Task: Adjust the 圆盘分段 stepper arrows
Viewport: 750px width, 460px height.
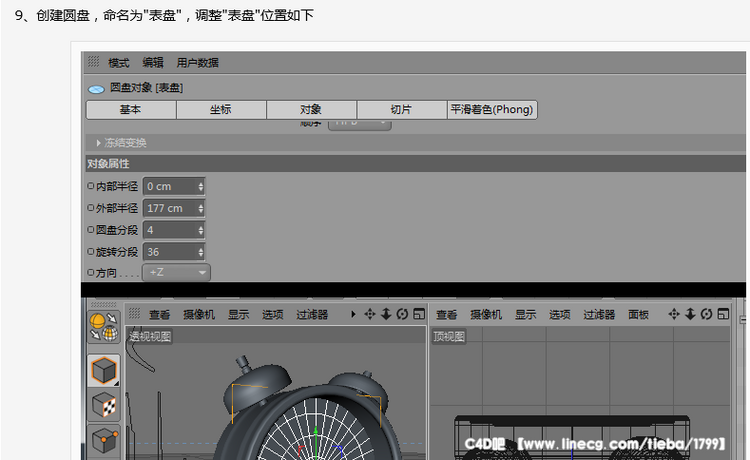Action: point(201,230)
